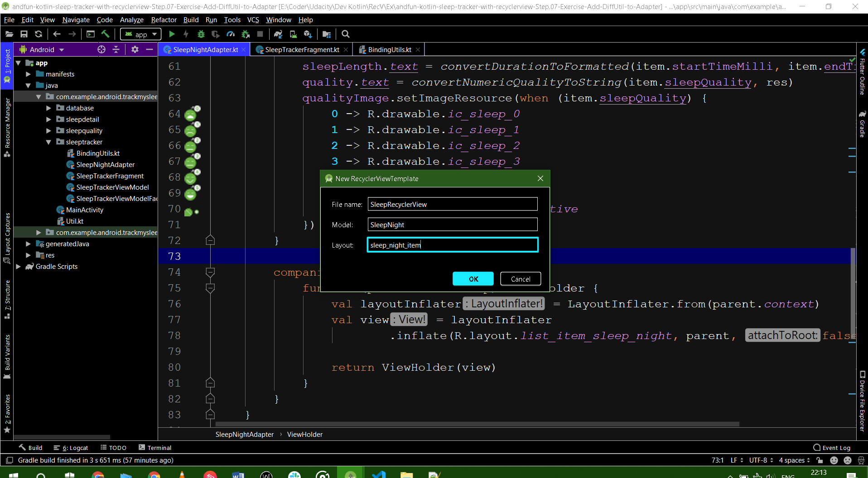Click the Collapse All icon in Project panel

116,49
